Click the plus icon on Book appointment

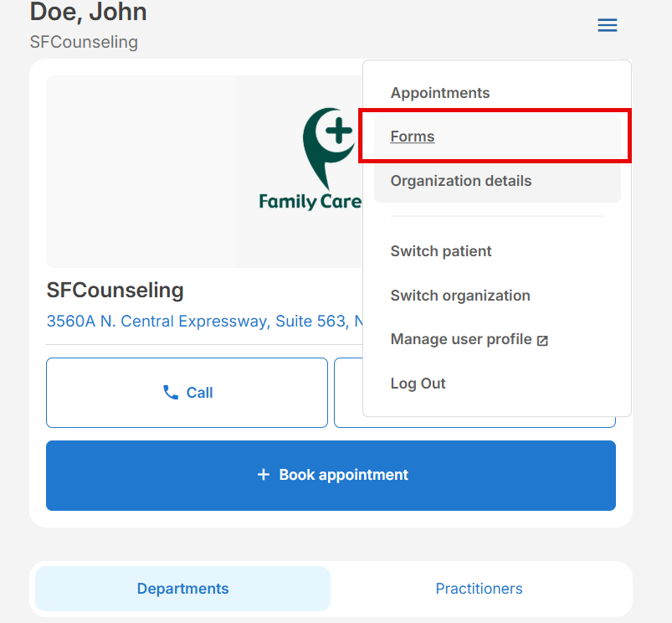[x=264, y=475]
